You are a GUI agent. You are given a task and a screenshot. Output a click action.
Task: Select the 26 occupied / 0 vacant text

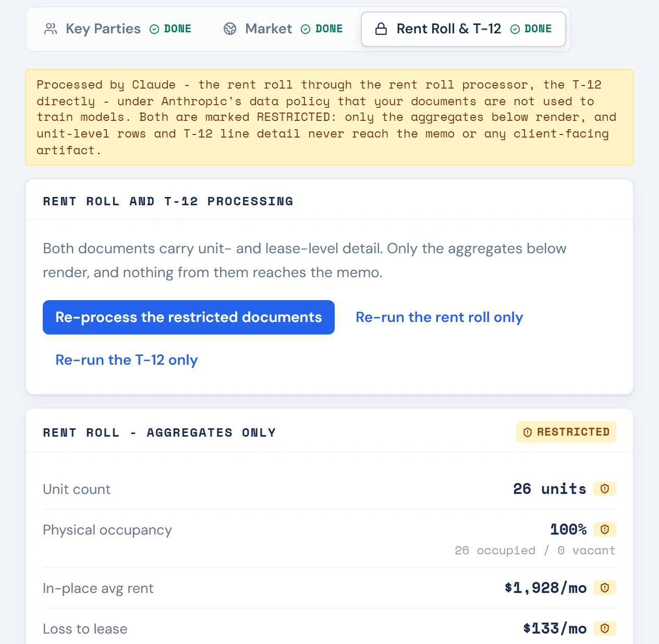click(x=535, y=550)
